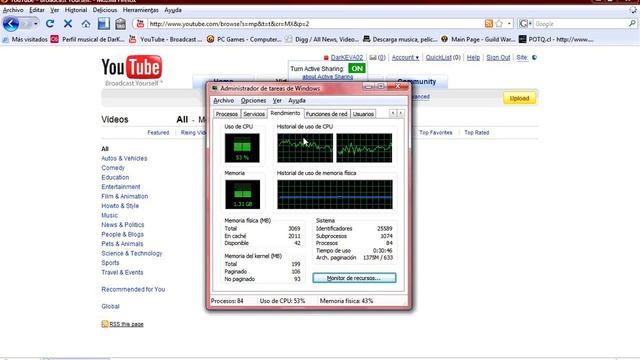640x360 pixels.
Task: Select Science & Technology category
Action: (x=131, y=253)
